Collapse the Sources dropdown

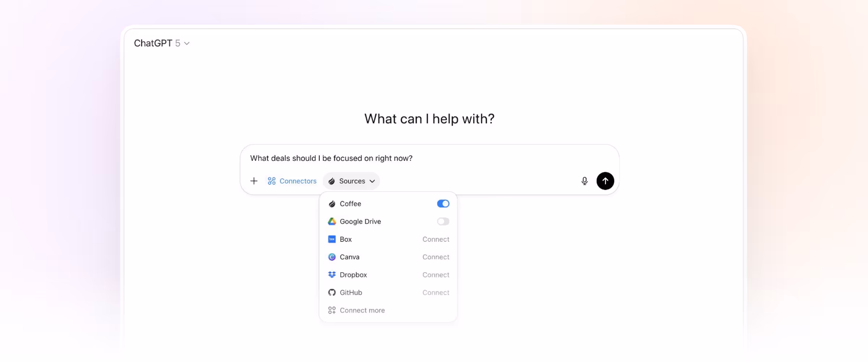(351, 181)
